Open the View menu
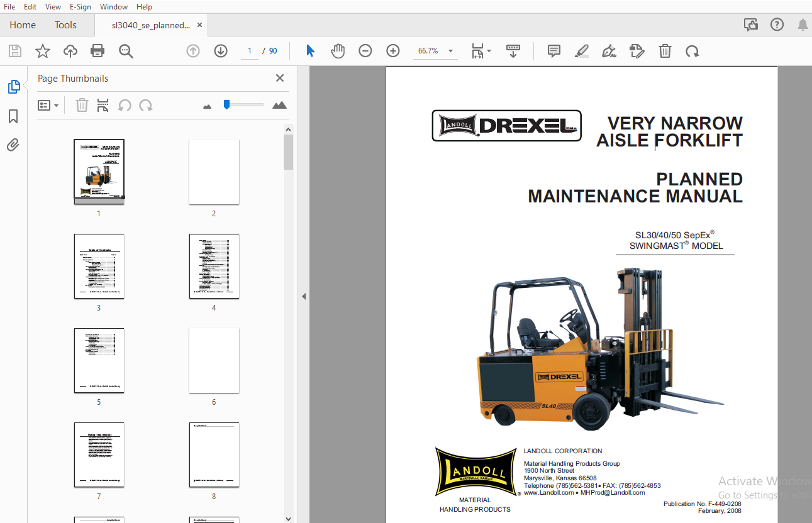The width and height of the screenshot is (812, 523). [53, 6]
